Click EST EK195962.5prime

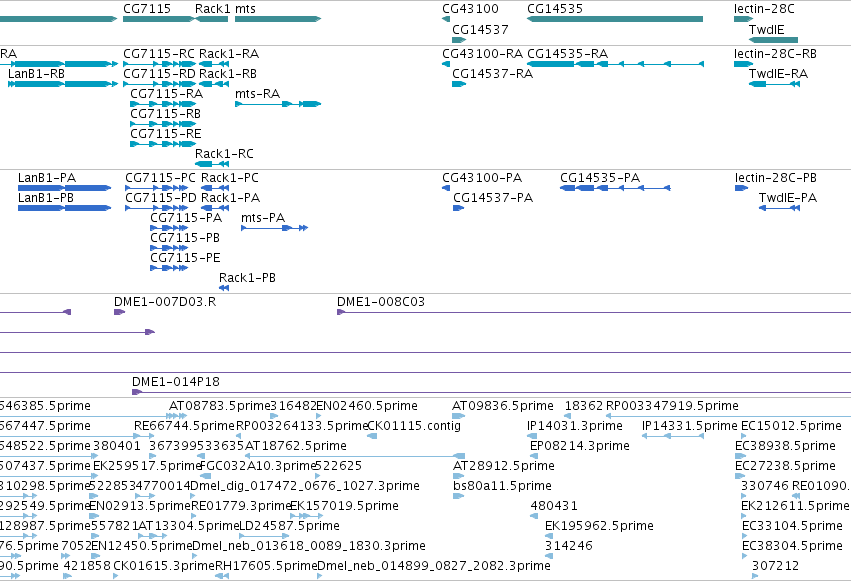click(599, 526)
